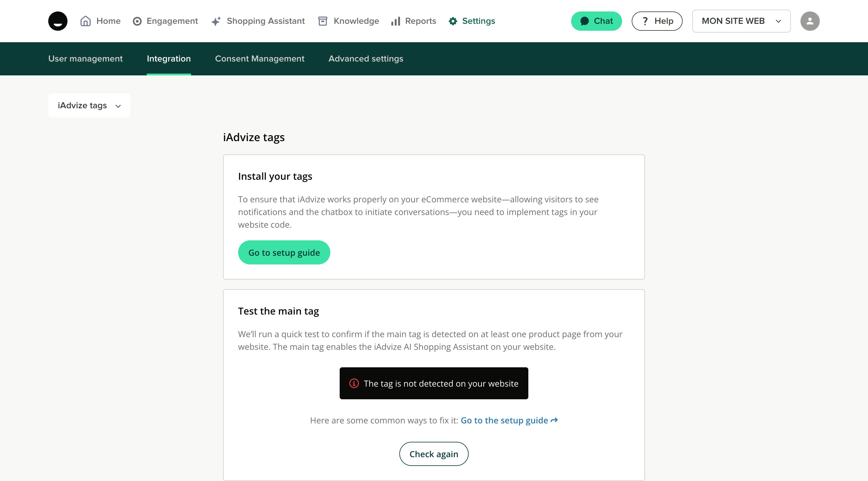
Task: Click the Shopping Assistant sparkle icon
Action: [216, 21]
